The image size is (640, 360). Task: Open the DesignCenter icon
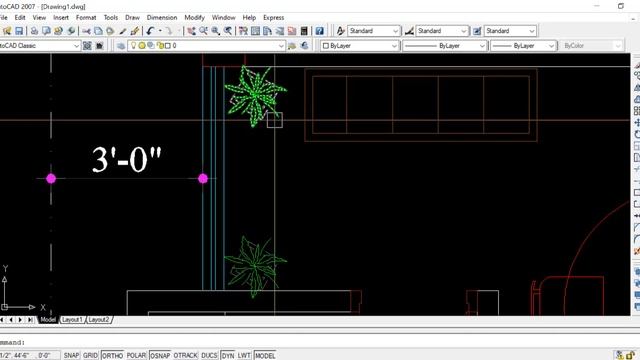pyautogui.click(x=256, y=31)
